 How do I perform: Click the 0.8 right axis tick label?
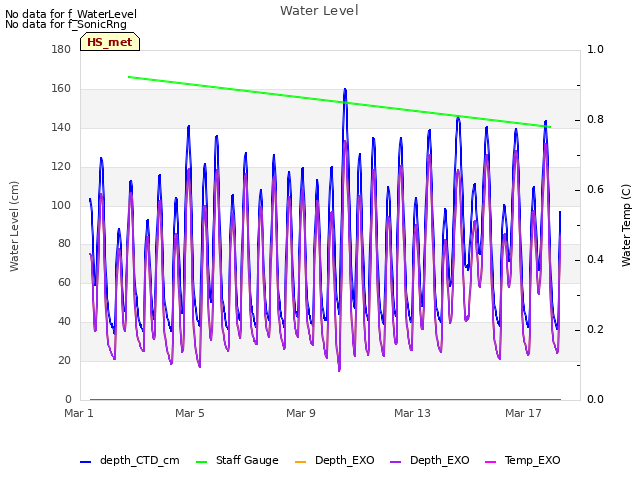595,120
